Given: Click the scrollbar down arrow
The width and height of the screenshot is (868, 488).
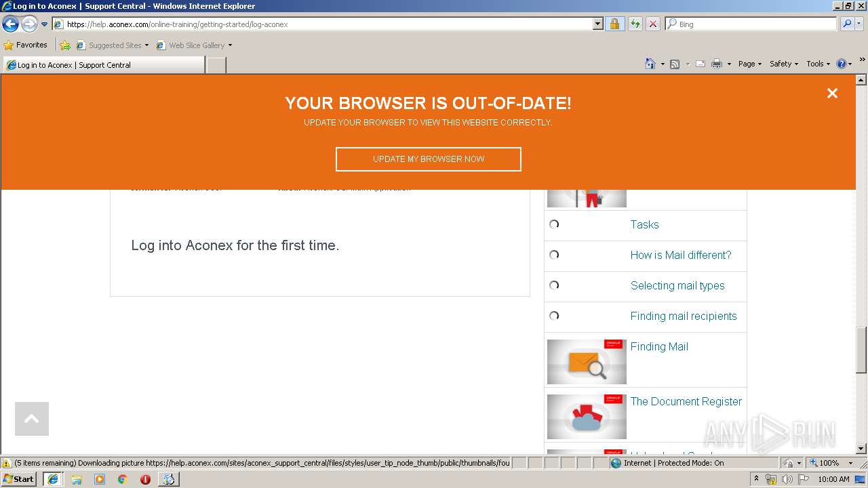Looking at the screenshot, I should (x=861, y=448).
